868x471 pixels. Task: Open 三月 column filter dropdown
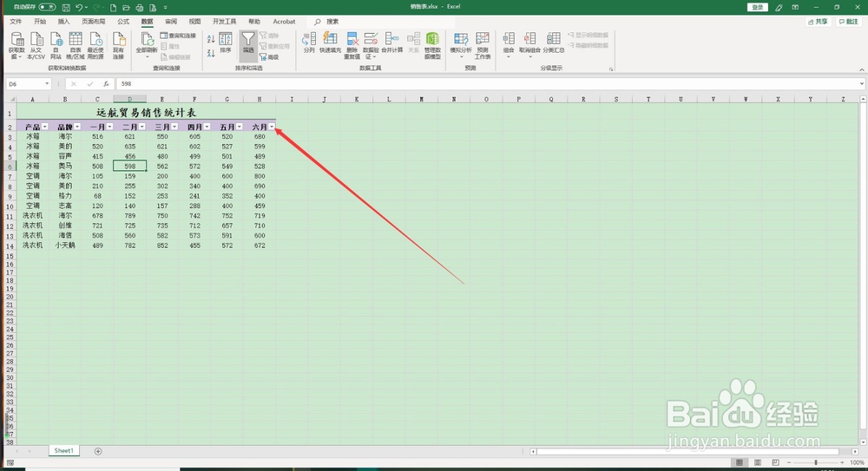tap(174, 127)
